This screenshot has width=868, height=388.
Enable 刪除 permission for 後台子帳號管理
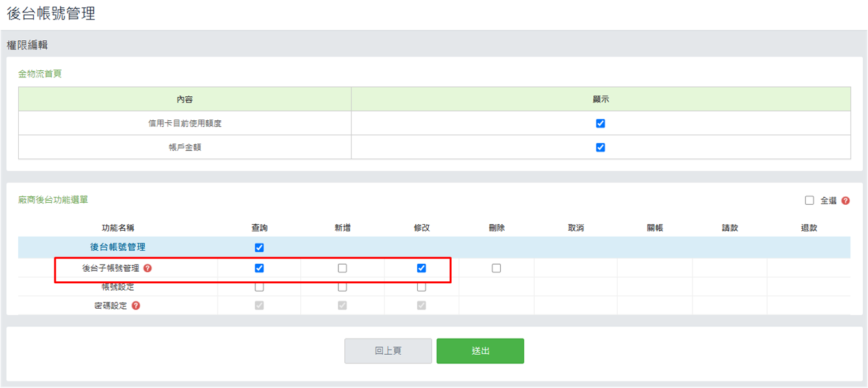pyautogui.click(x=496, y=268)
